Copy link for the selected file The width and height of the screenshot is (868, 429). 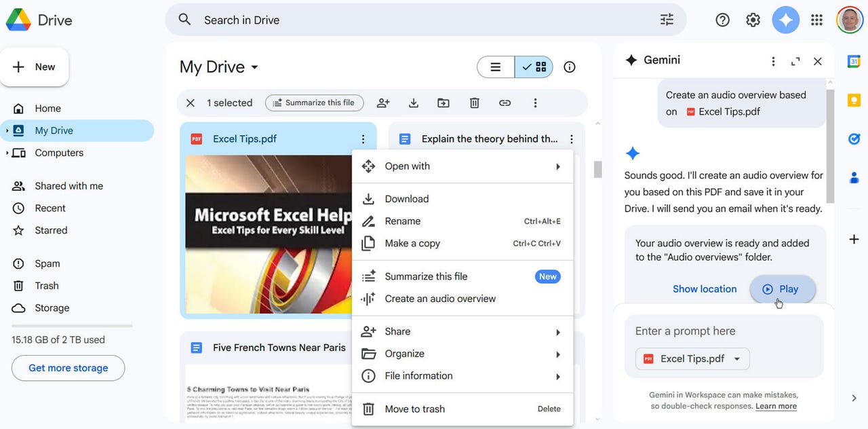pos(505,102)
